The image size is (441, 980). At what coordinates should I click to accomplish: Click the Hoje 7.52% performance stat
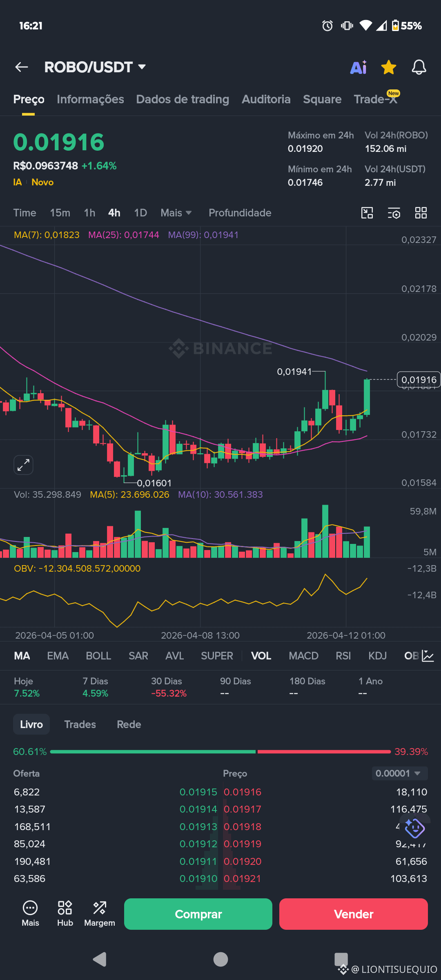pyautogui.click(x=27, y=687)
